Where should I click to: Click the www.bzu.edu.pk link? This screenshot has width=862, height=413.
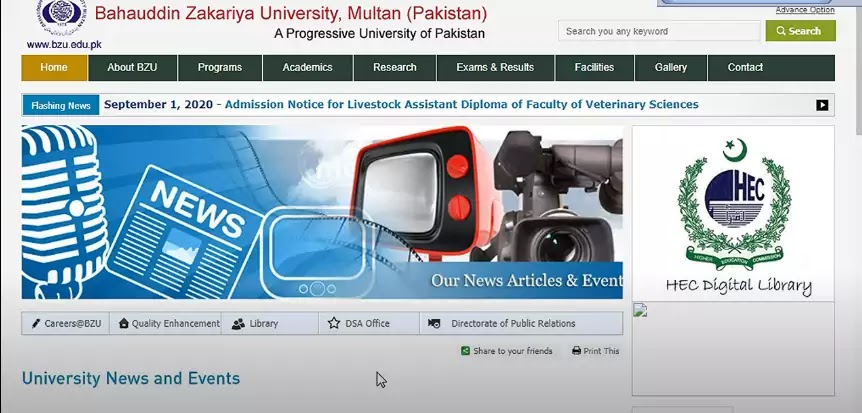[64, 45]
